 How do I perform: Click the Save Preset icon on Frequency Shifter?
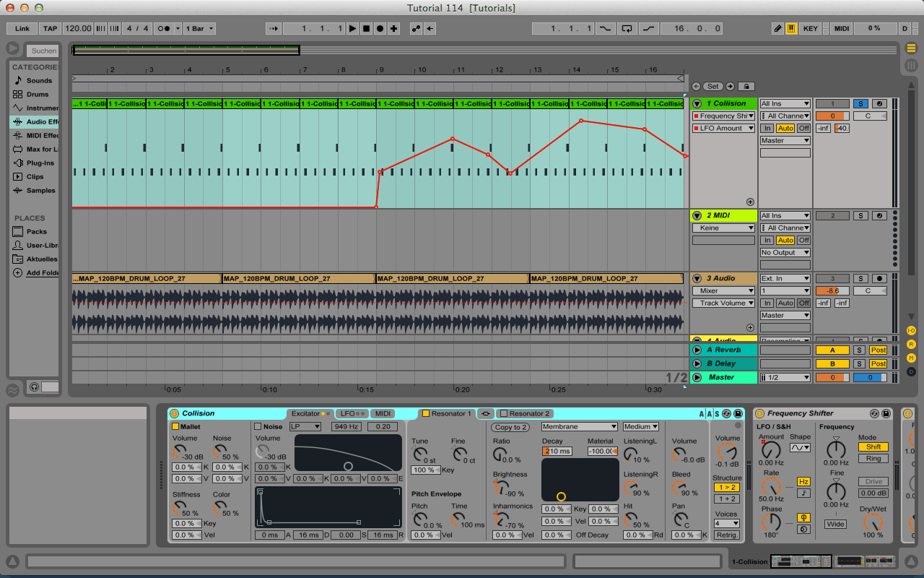(x=886, y=413)
